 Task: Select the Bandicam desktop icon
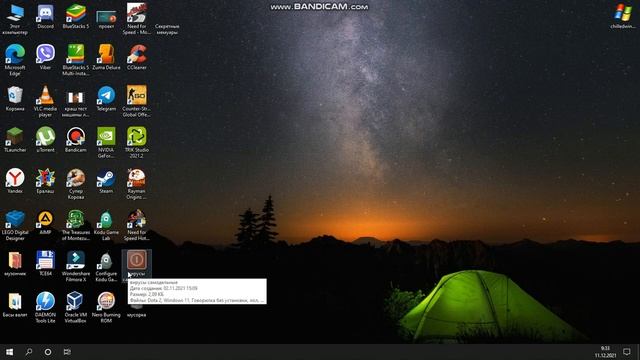point(76,140)
